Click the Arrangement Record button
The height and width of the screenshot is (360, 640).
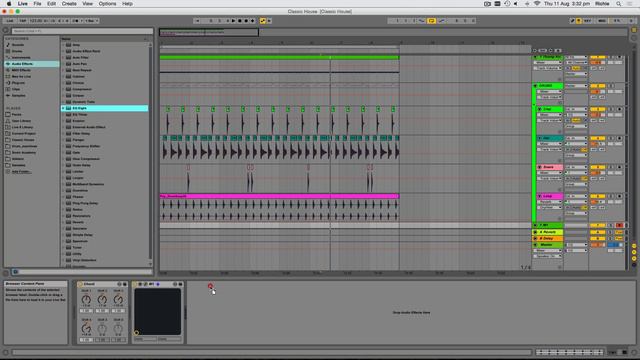click(x=246, y=21)
